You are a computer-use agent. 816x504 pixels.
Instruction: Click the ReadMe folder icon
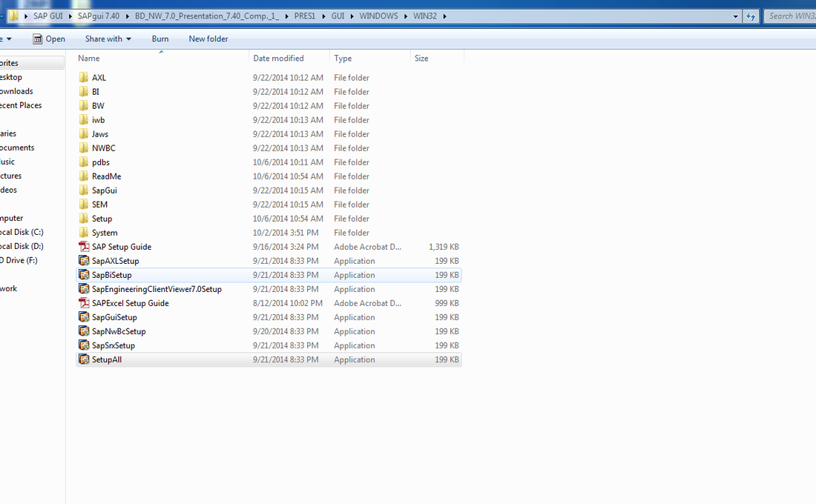(84, 176)
